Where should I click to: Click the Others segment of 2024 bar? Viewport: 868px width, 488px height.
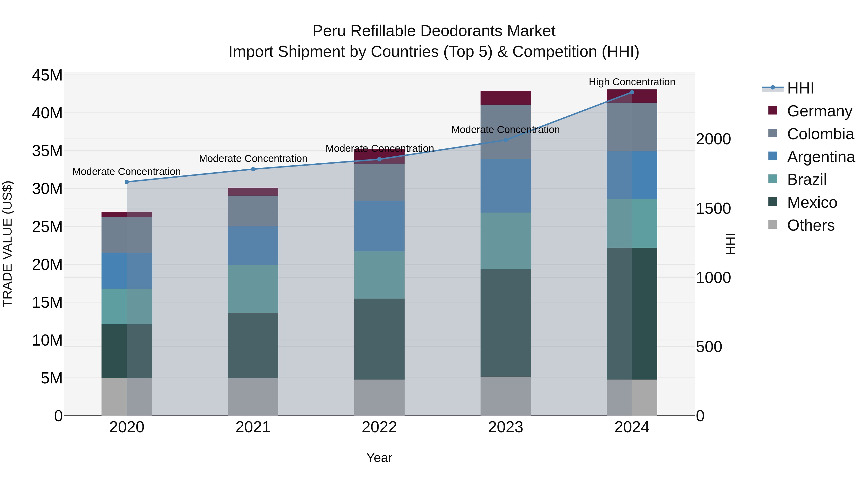coord(632,398)
